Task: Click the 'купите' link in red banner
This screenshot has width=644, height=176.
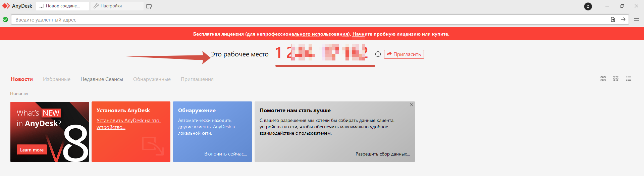Action: [x=440, y=34]
